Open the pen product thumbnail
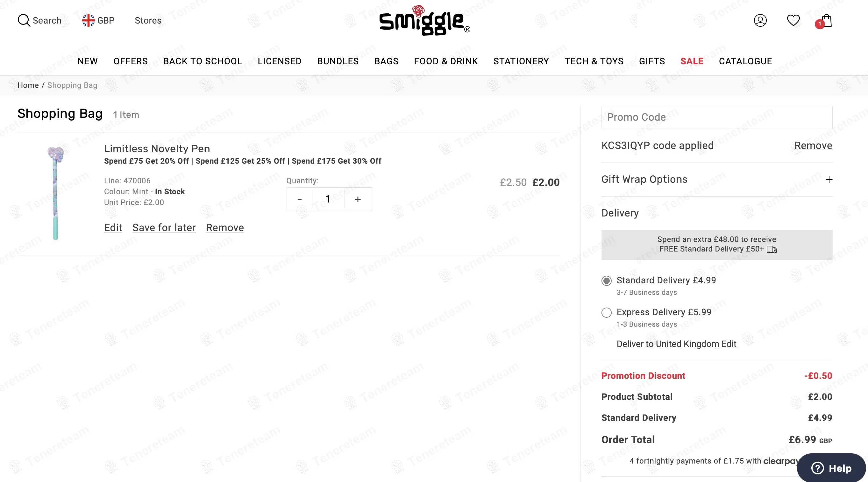868x482 pixels. [x=56, y=193]
